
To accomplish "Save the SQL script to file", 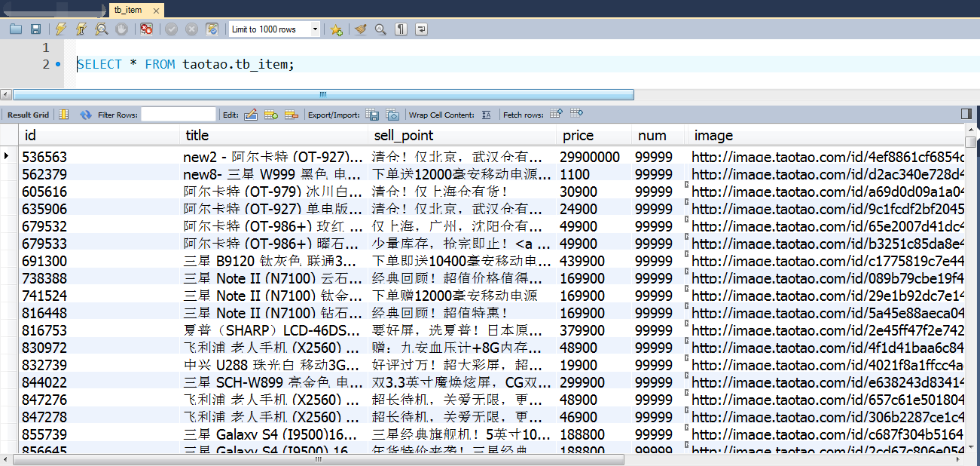I will pos(35,29).
